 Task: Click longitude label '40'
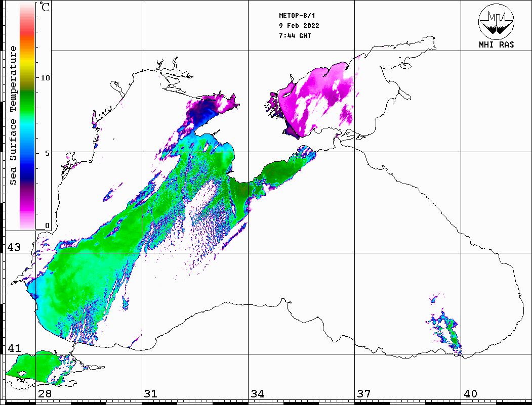[470, 394]
